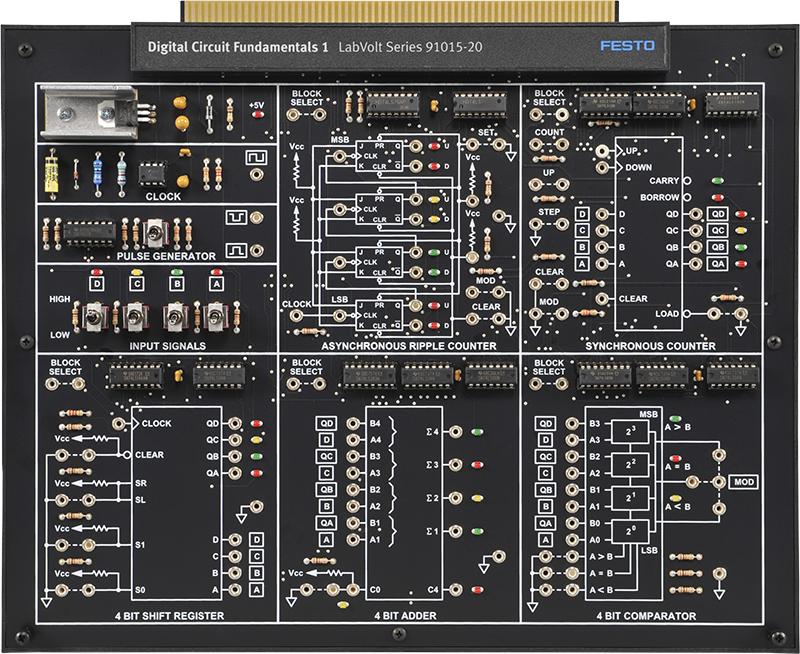Select the 8-pin timer chip above CLOCK label
This screenshot has height=654, width=800.
(x=151, y=171)
